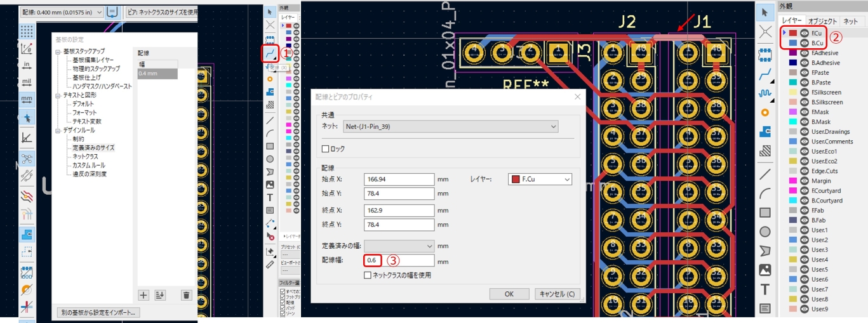
Task: Open the レイヤー dropdown set to F.Cu
Action: (x=540, y=180)
